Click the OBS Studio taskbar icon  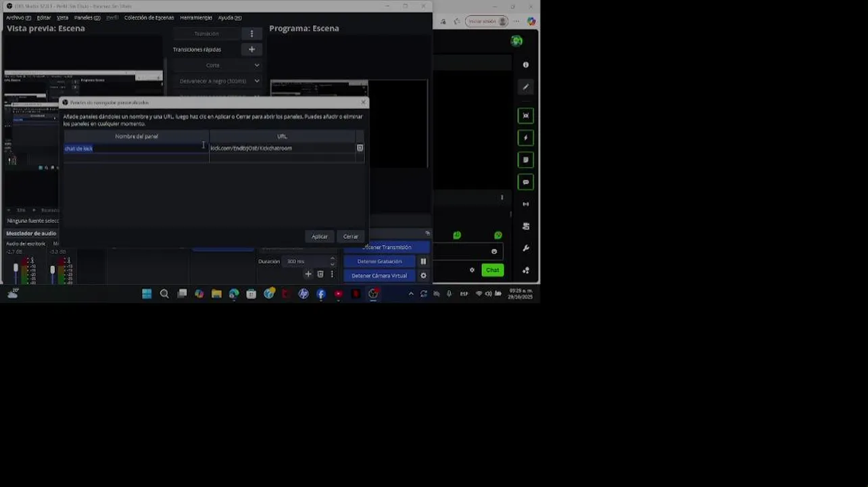click(373, 294)
